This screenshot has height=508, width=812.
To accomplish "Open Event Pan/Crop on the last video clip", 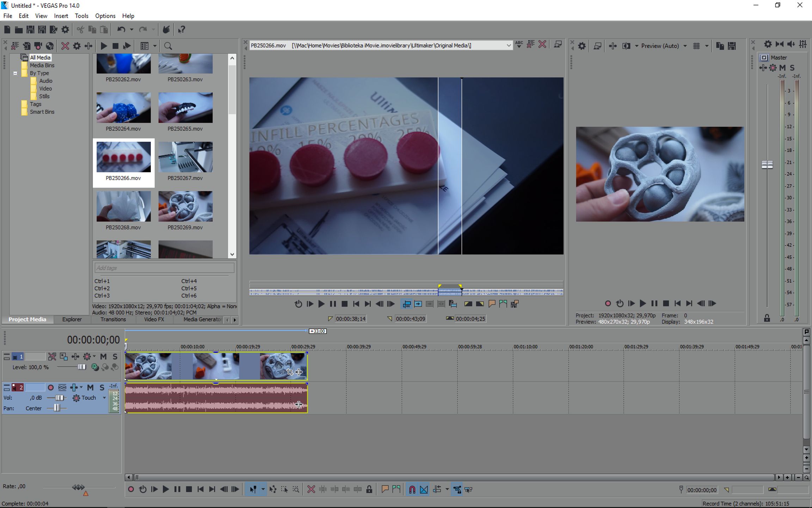I will point(289,371).
